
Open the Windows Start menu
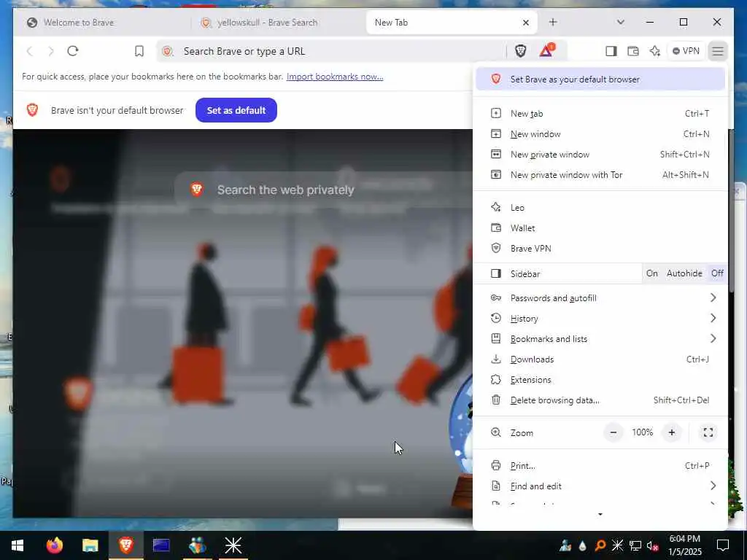pos(18,545)
